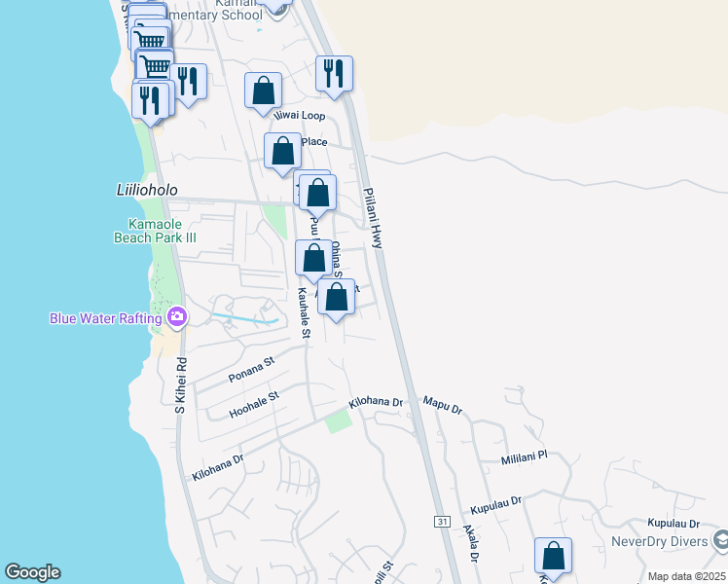Click Kilohana Dr label near Mapu Dr
Viewport: 728px width, 584px height.
pyautogui.click(x=376, y=402)
